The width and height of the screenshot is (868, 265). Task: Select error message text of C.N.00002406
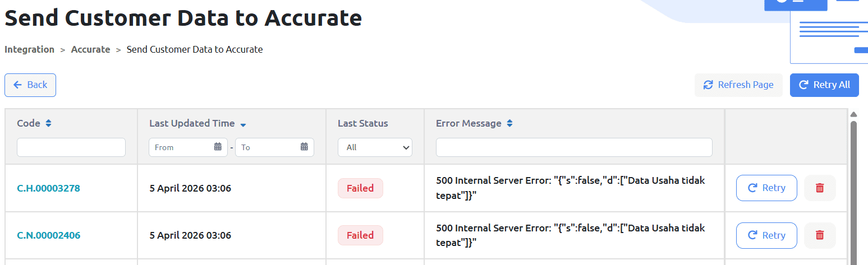tap(571, 235)
